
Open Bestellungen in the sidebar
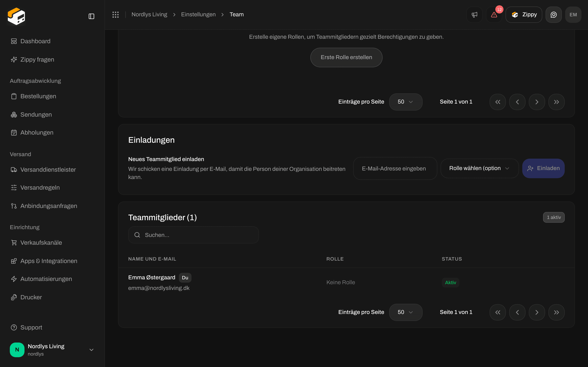38,96
